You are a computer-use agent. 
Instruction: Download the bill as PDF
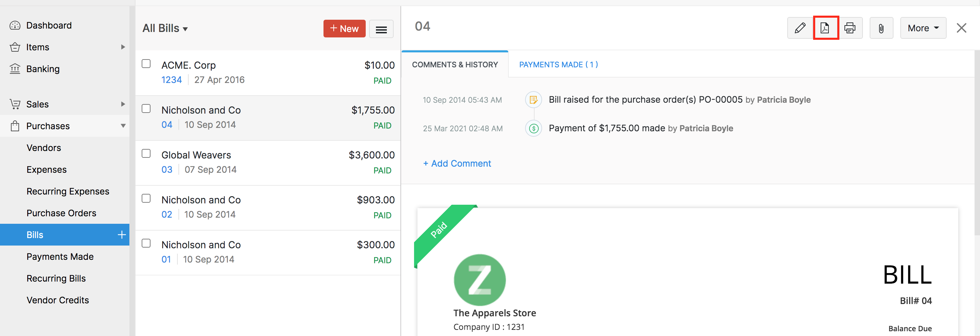[825, 28]
